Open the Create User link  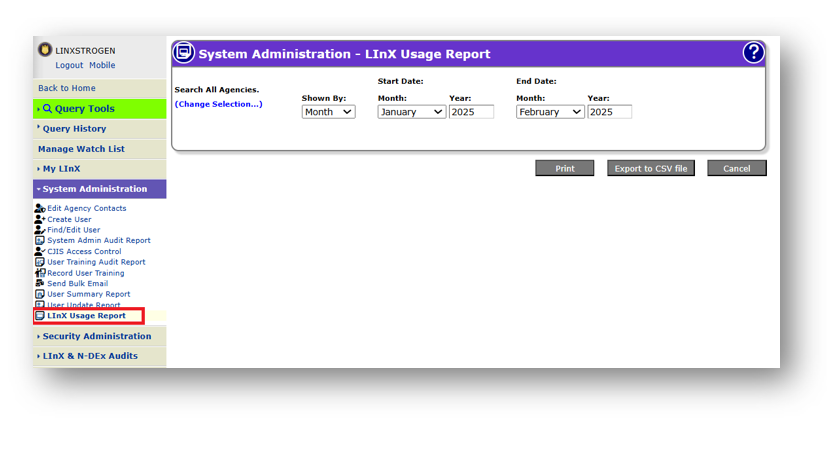coord(69,219)
